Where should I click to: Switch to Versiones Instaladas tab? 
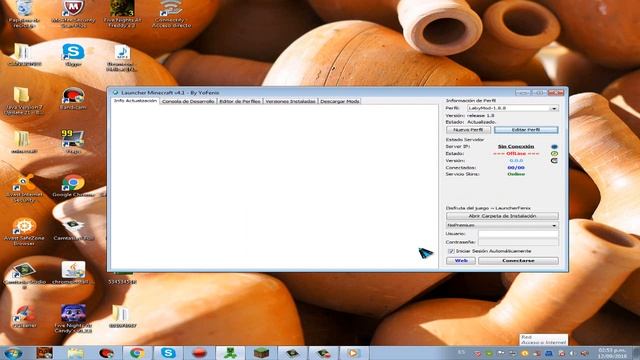290,101
